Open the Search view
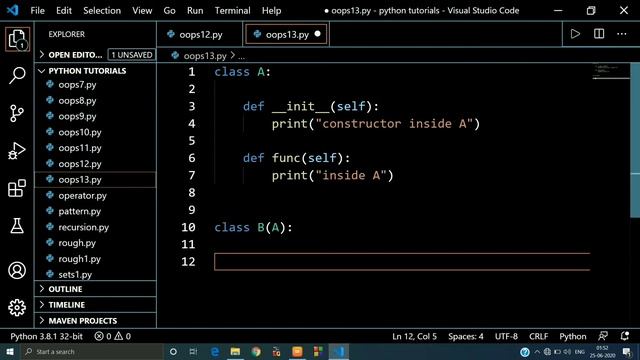 click(x=17, y=76)
